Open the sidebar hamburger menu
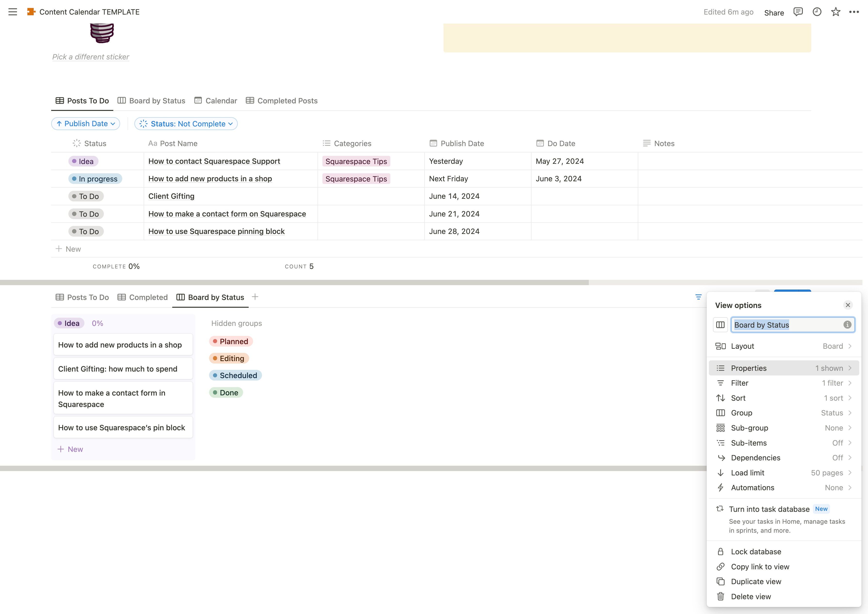Image resolution: width=868 pixels, height=614 pixels. 12,12
